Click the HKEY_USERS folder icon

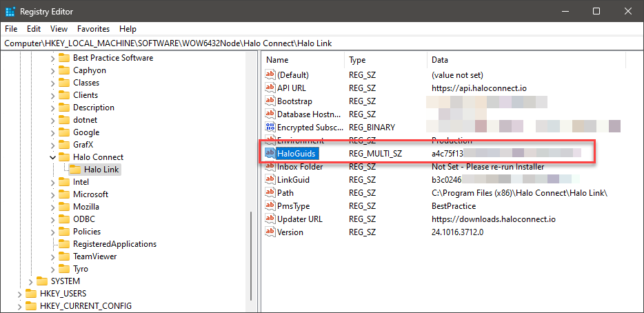31,293
